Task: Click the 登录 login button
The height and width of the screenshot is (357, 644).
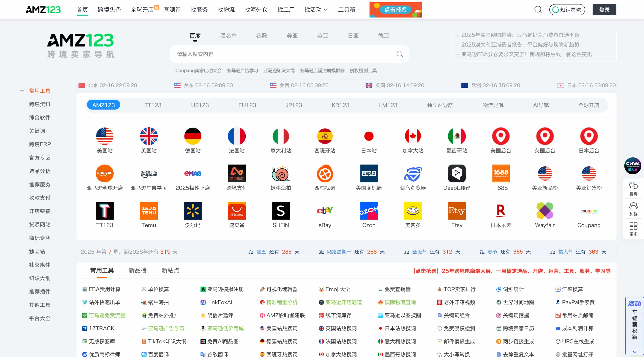Action: point(604,10)
